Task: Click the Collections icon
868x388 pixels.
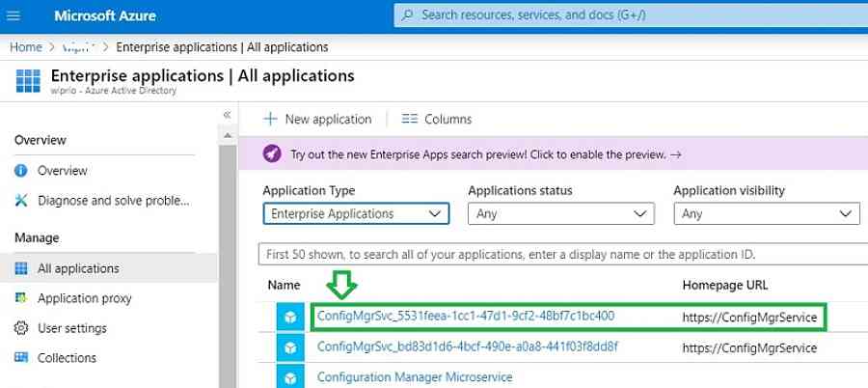Action: [21, 357]
